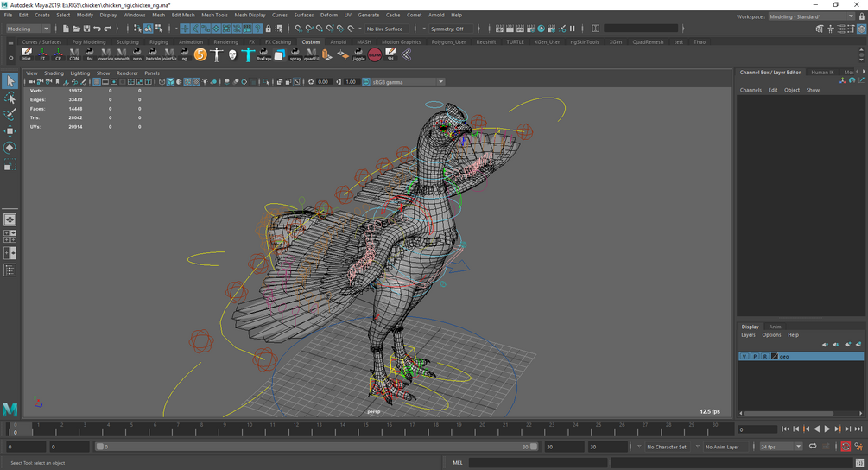Click the pause IPR render icon
The height and width of the screenshot is (470, 868).
pyautogui.click(x=573, y=29)
